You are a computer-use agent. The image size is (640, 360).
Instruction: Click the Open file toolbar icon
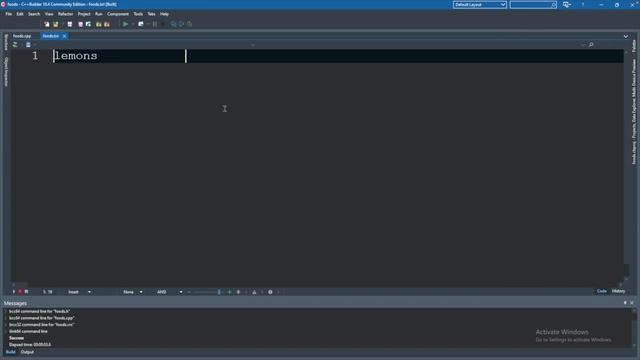click(56, 24)
